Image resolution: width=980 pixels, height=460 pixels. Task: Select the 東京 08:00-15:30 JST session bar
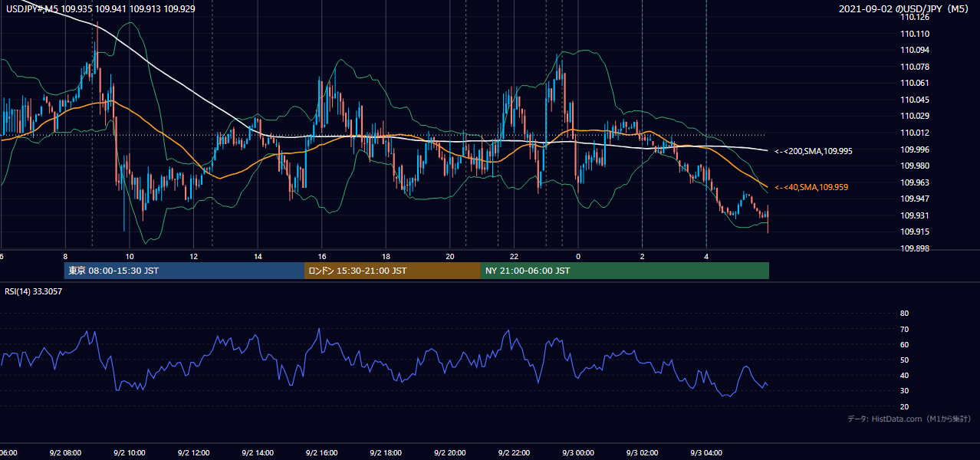[x=184, y=271]
